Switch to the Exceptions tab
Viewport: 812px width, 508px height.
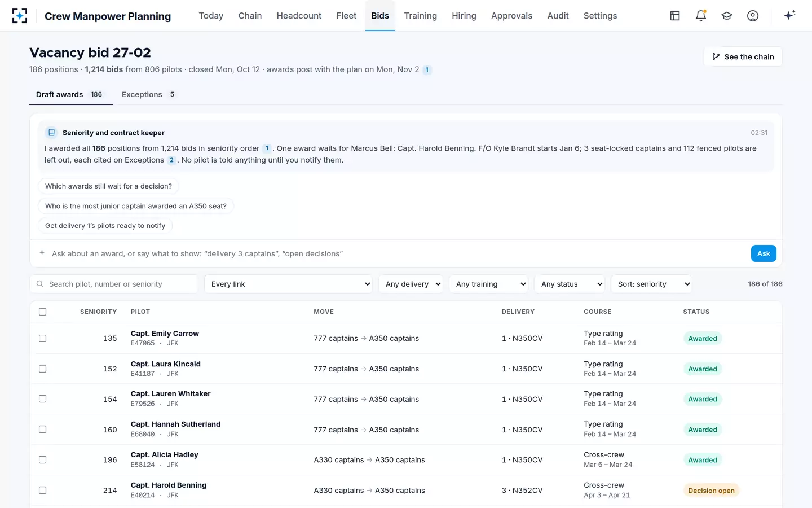149,94
